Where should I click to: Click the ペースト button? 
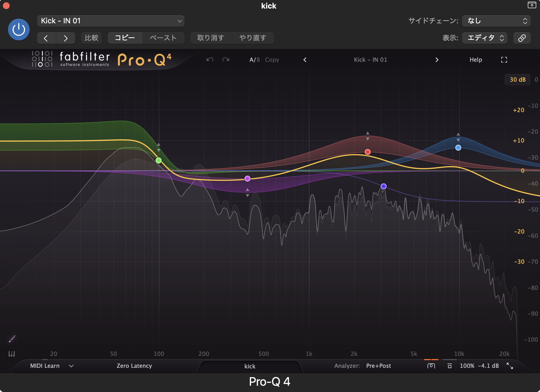pos(163,38)
